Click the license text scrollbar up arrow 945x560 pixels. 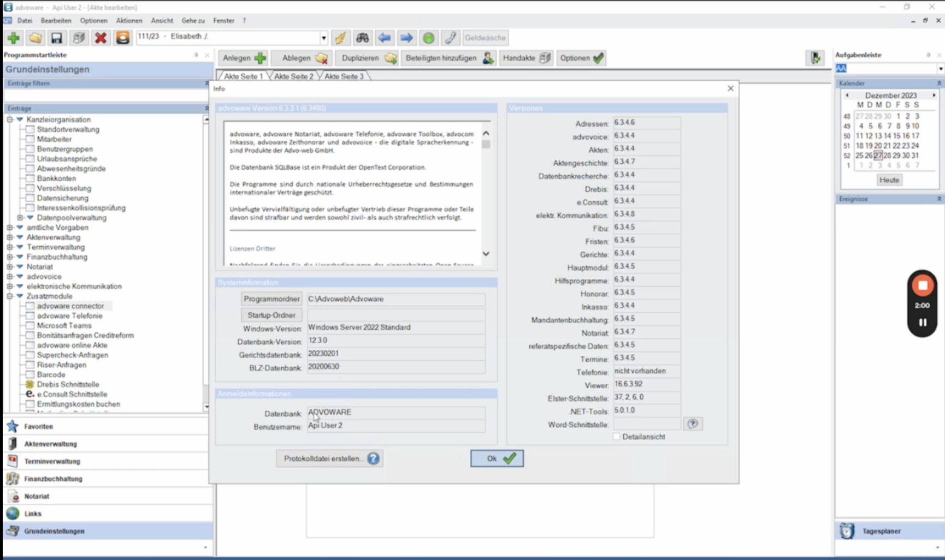(x=486, y=133)
